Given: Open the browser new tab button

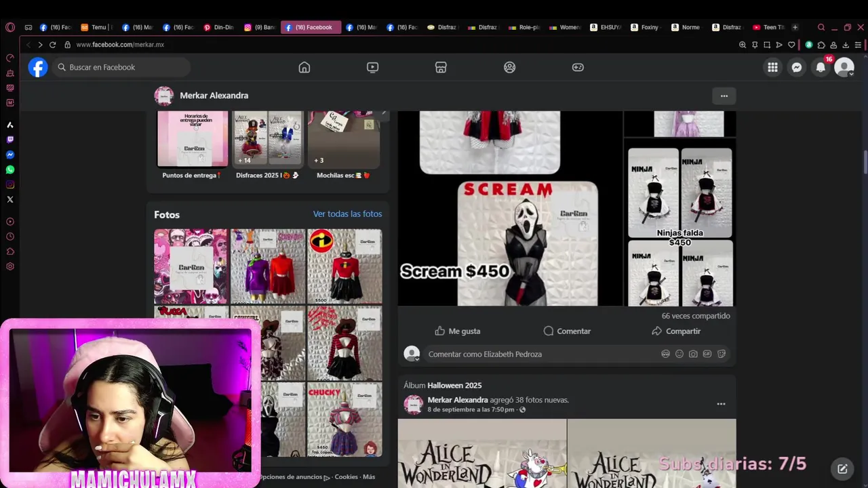Looking at the screenshot, I should tap(795, 27).
